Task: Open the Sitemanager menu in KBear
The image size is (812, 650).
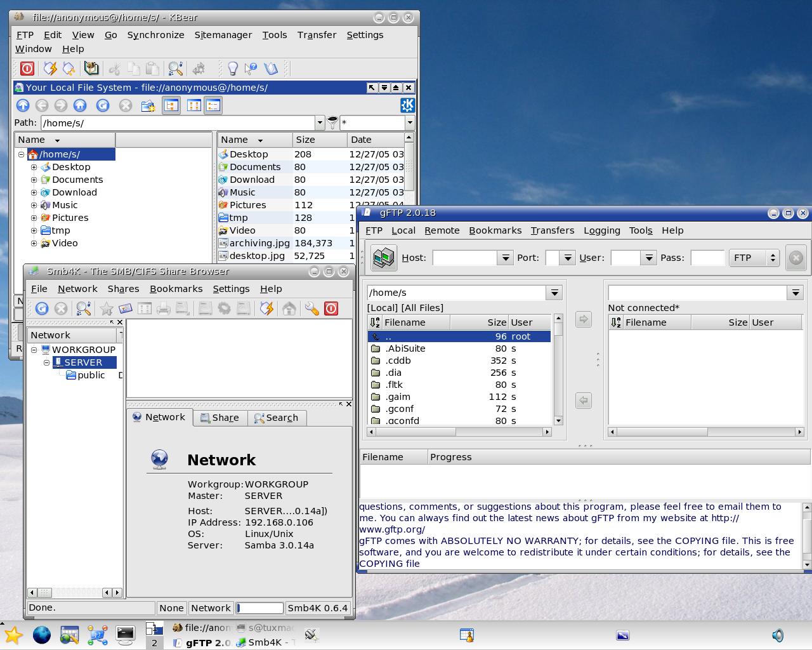Action: 223,35
